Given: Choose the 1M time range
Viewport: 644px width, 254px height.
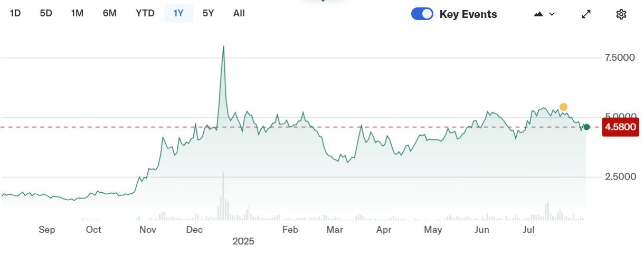Looking at the screenshot, I should 77,13.
